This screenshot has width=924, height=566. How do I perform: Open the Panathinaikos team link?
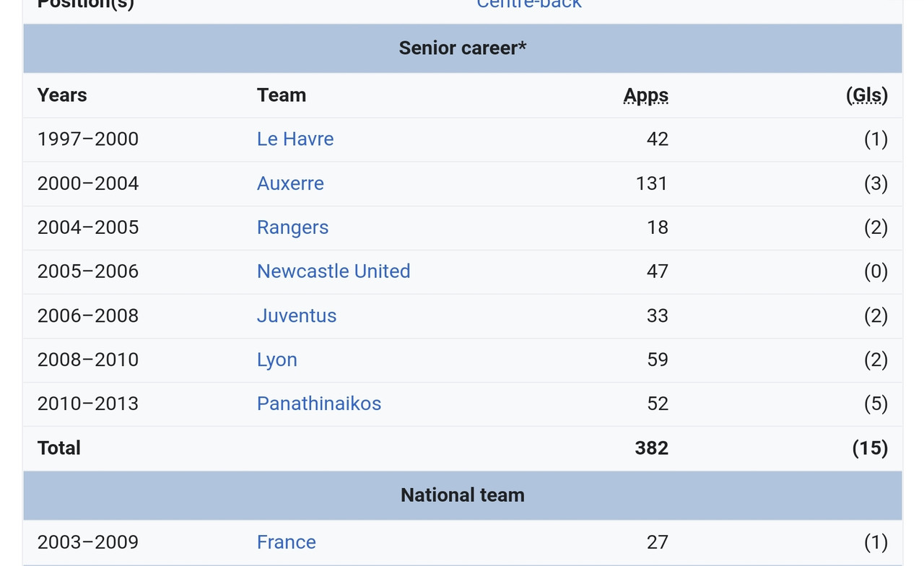[318, 404]
